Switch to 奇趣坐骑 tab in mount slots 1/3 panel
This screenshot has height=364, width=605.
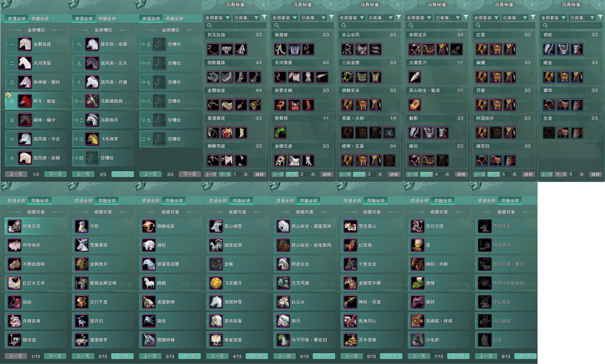coord(40,19)
